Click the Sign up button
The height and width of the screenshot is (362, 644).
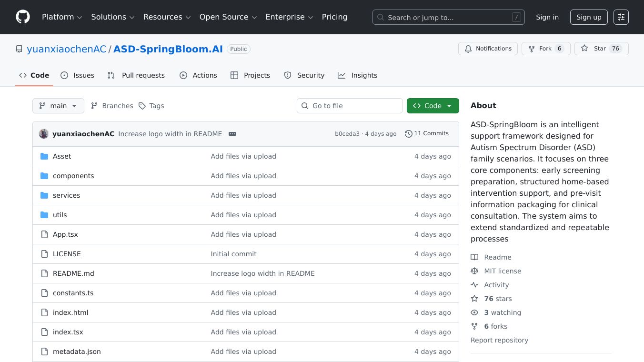click(589, 17)
